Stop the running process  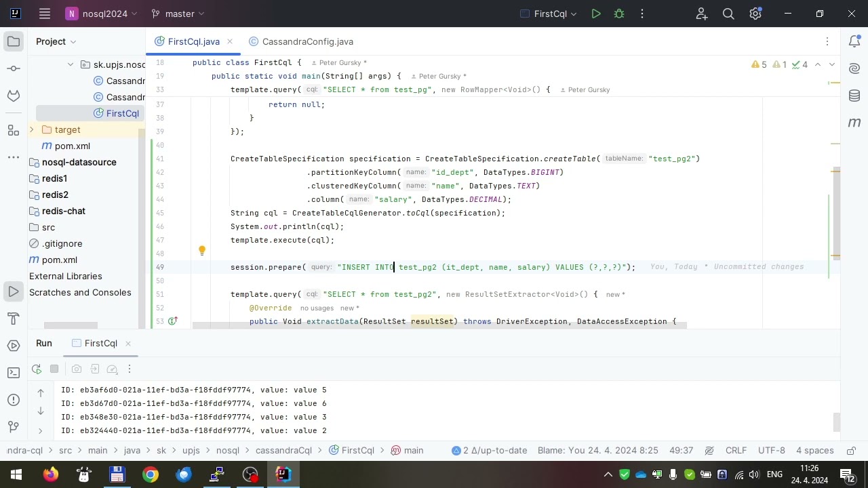(x=54, y=369)
